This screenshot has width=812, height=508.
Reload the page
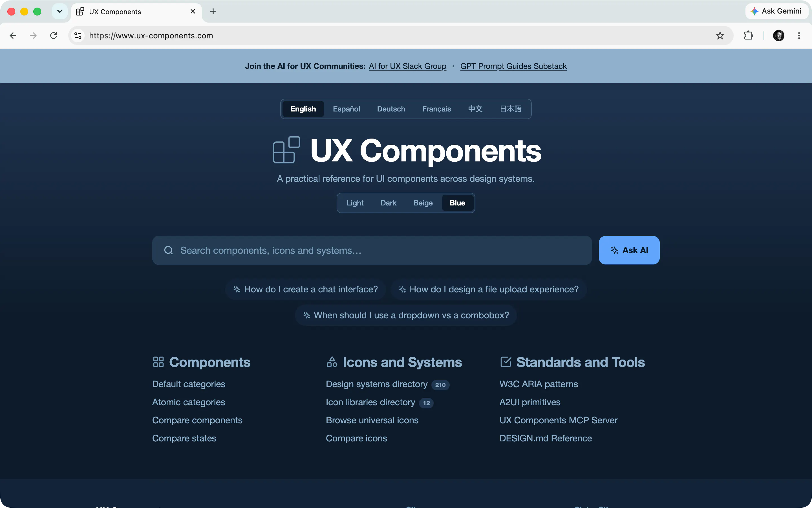[54, 36]
